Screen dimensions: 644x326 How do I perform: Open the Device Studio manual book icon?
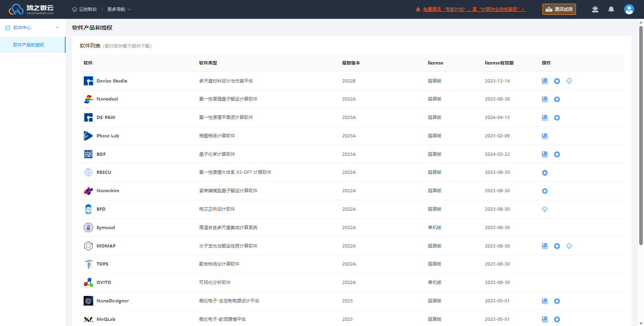544,81
